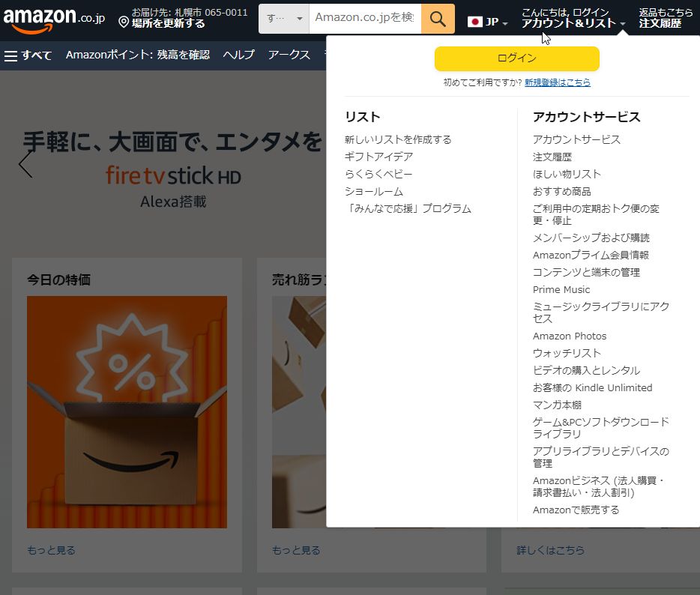This screenshot has height=595, width=700.
Task: Select Amazonで販売する in the account menu
Action: click(576, 510)
